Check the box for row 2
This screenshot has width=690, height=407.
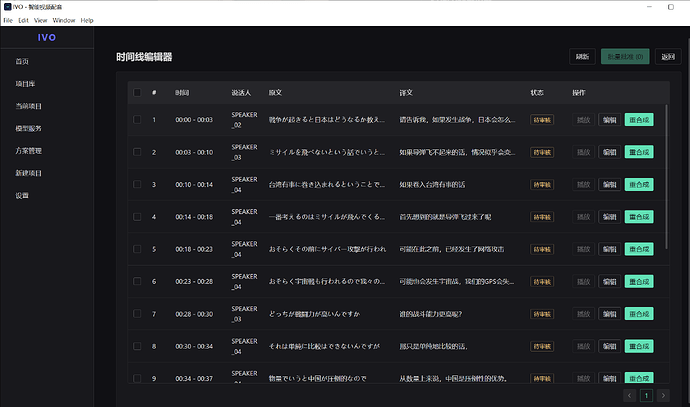(x=137, y=152)
